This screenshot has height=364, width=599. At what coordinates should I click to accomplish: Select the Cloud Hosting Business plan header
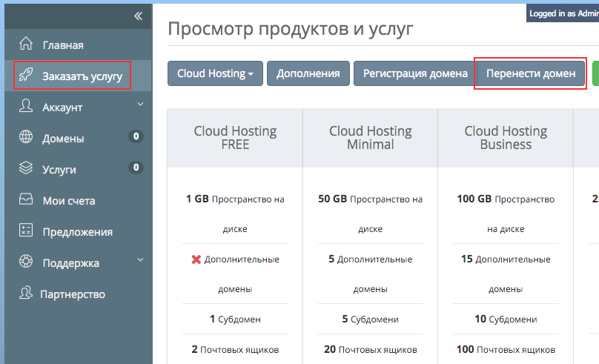506,138
